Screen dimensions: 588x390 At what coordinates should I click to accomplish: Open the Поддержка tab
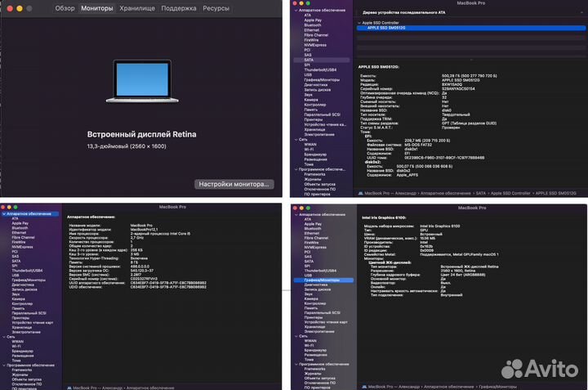tap(179, 8)
